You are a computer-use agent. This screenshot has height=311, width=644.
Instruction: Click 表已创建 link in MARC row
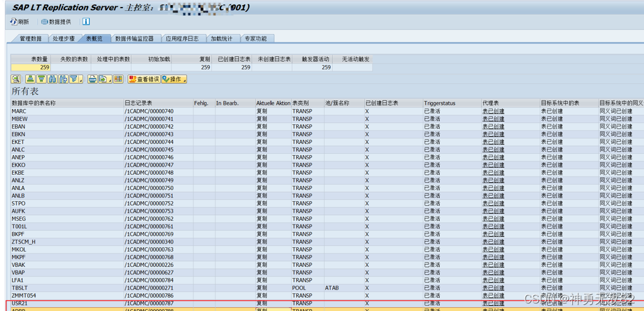tap(493, 111)
